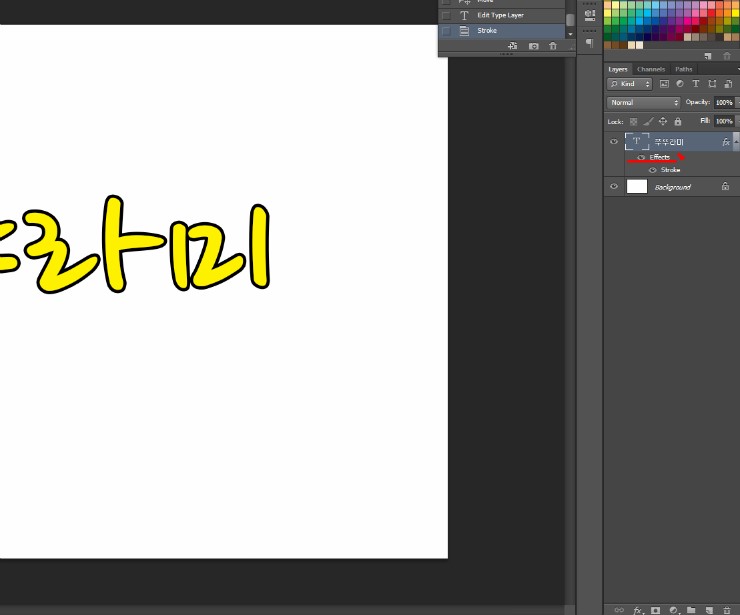The image size is (740, 615).
Task: Toggle visibility of the text layer
Action: pos(614,142)
